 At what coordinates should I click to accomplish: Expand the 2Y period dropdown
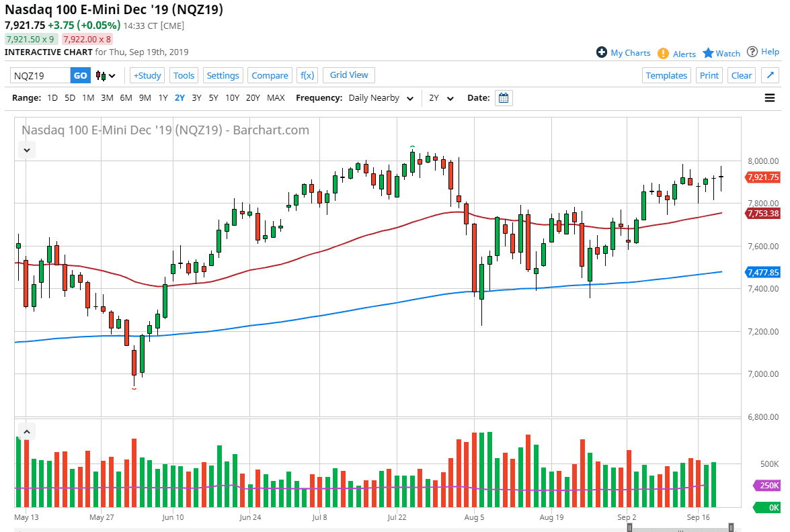pos(442,98)
